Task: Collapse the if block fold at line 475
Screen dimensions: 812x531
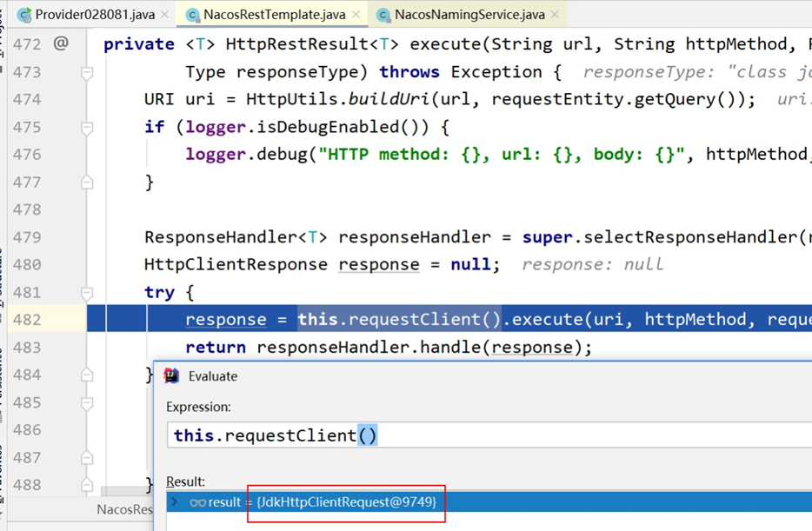Action: point(87,128)
